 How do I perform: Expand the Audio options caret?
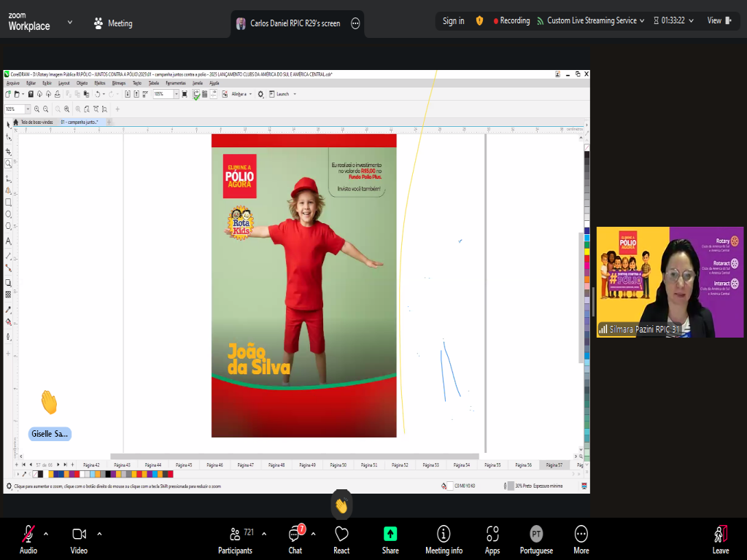pos(46,533)
